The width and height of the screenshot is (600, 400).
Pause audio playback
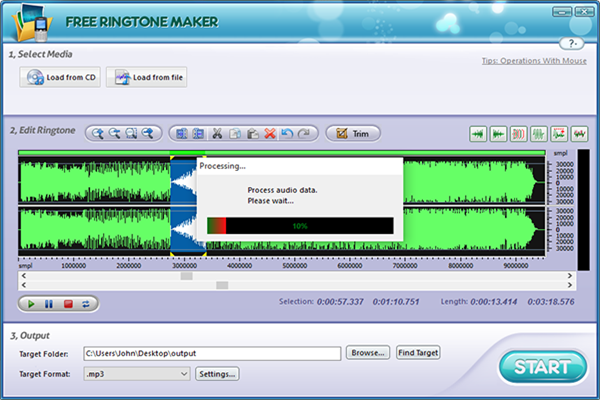tap(48, 301)
